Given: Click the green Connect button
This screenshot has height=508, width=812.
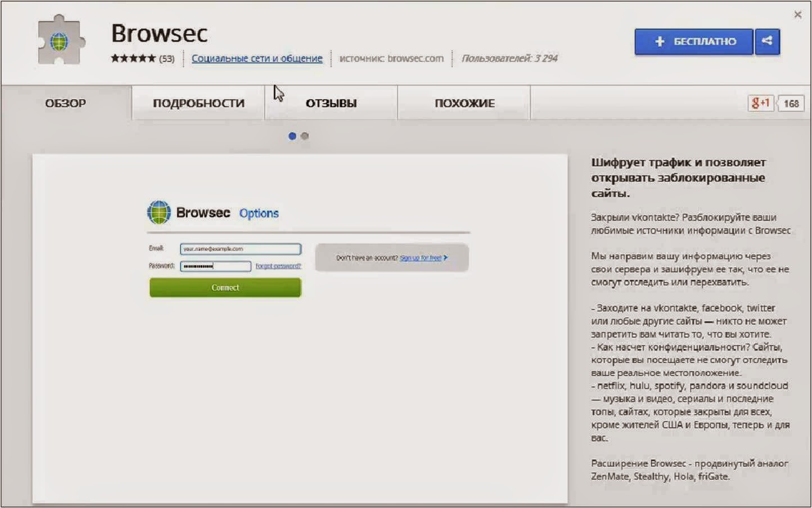Looking at the screenshot, I should tap(225, 287).
